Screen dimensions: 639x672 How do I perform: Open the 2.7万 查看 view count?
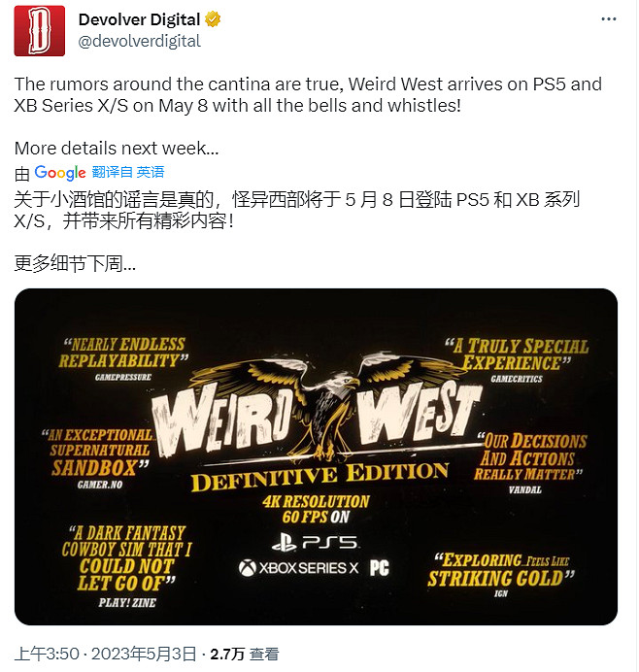click(x=245, y=654)
